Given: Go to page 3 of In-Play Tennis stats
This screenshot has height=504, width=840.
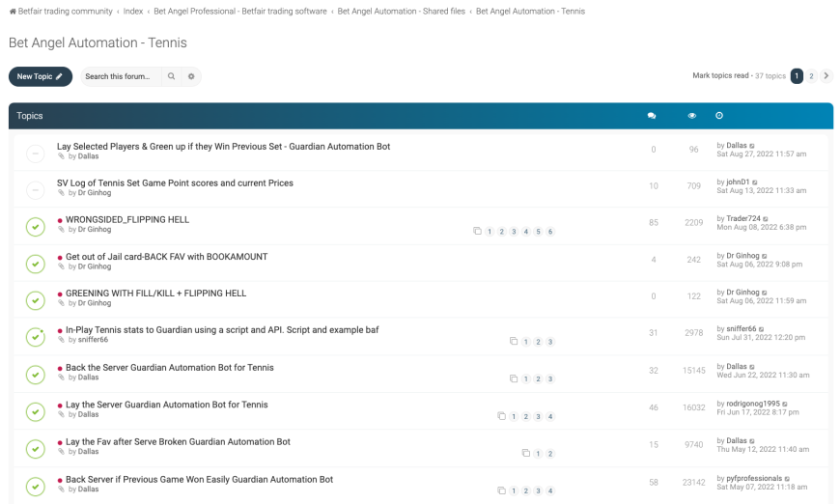Looking at the screenshot, I should (x=550, y=342).
